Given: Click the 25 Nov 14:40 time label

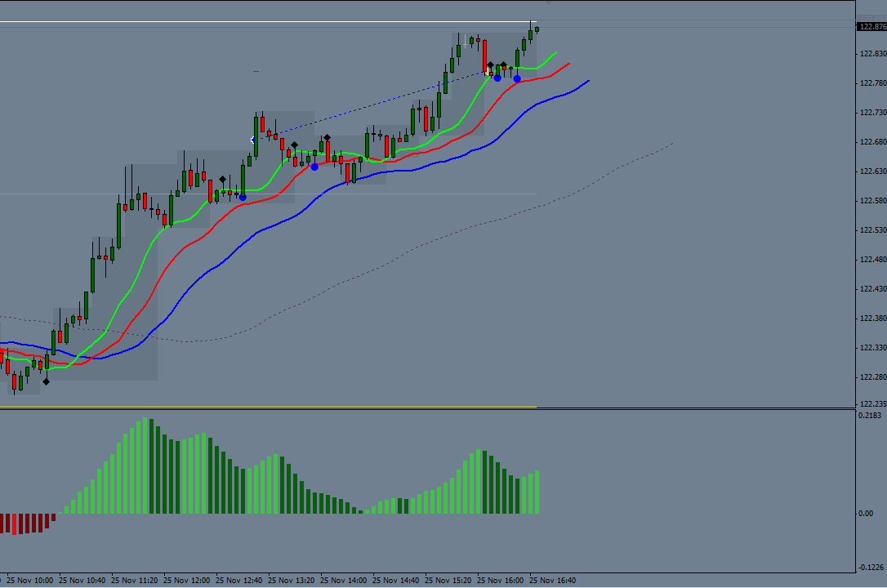Looking at the screenshot, I should click(x=396, y=581).
